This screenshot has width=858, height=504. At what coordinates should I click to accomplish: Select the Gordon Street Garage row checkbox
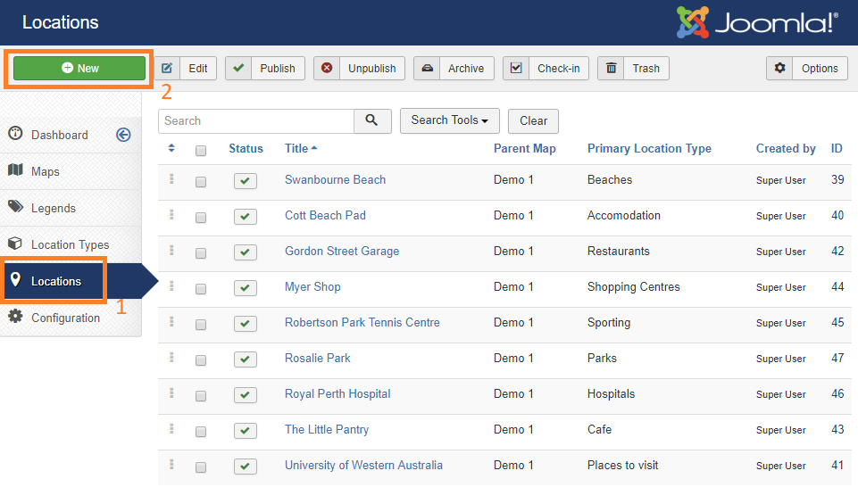point(201,253)
